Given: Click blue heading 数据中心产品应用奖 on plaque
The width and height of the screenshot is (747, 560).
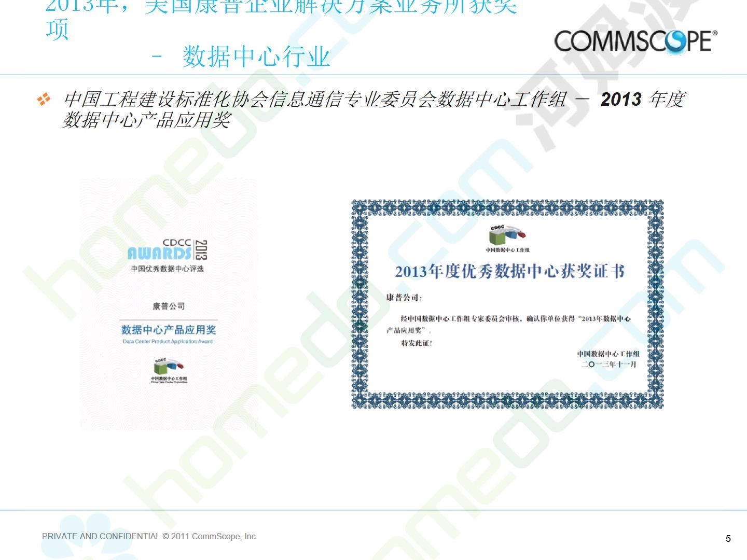Looking at the screenshot, I should tap(169, 330).
